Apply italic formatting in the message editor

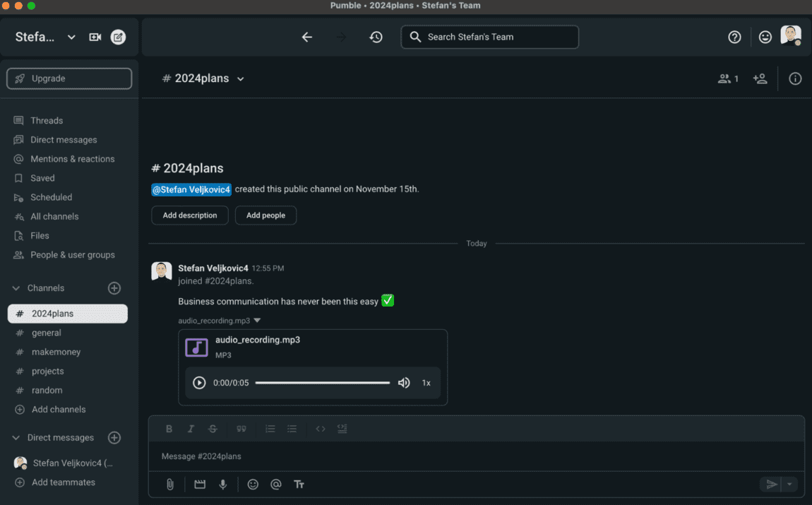(x=191, y=429)
